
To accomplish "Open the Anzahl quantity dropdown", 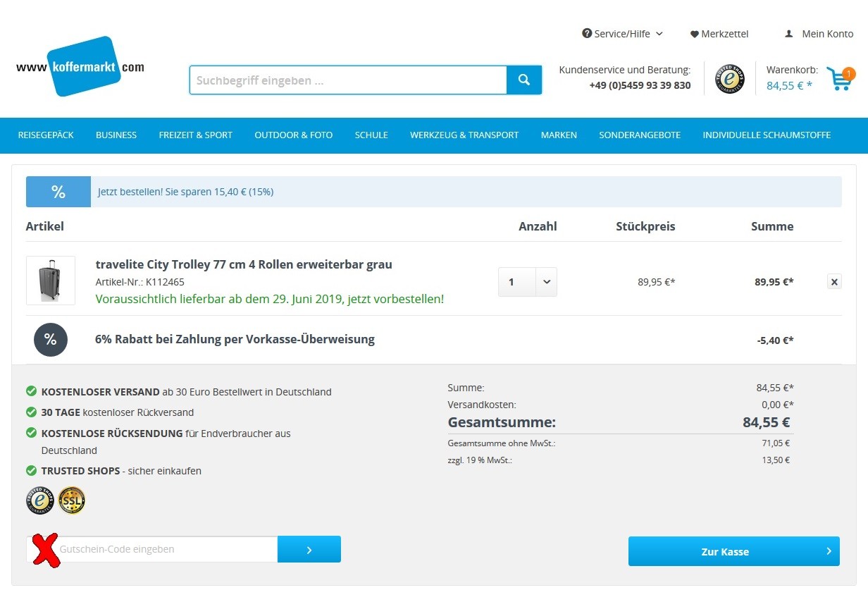I will [528, 282].
